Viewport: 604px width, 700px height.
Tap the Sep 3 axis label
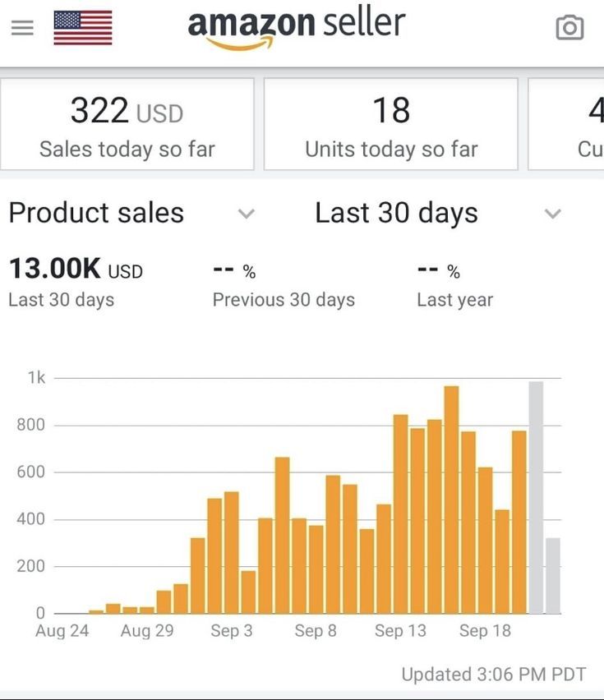click(x=231, y=631)
